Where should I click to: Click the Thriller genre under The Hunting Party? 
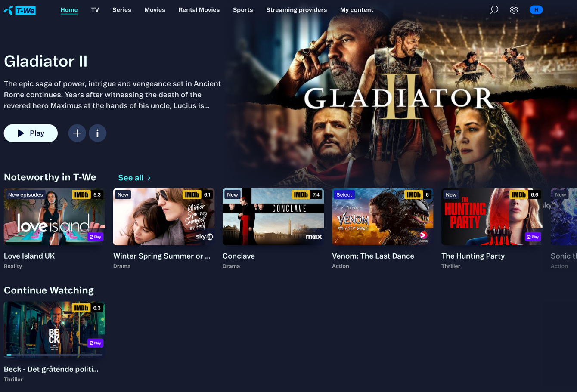pyautogui.click(x=451, y=266)
